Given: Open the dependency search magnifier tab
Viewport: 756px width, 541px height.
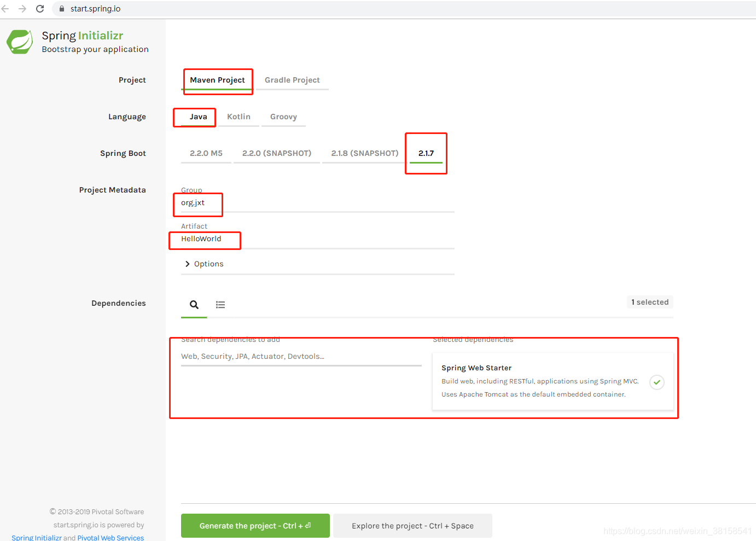Looking at the screenshot, I should click(x=194, y=305).
